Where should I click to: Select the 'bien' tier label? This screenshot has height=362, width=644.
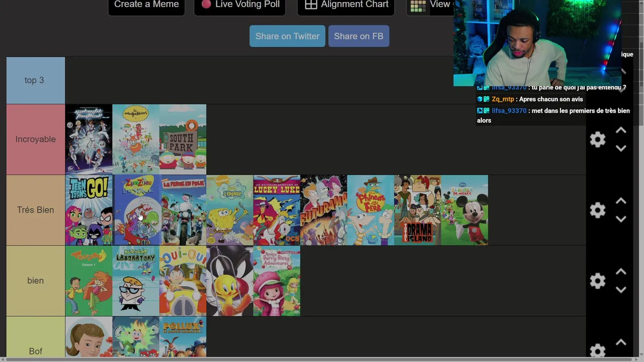coord(36,281)
